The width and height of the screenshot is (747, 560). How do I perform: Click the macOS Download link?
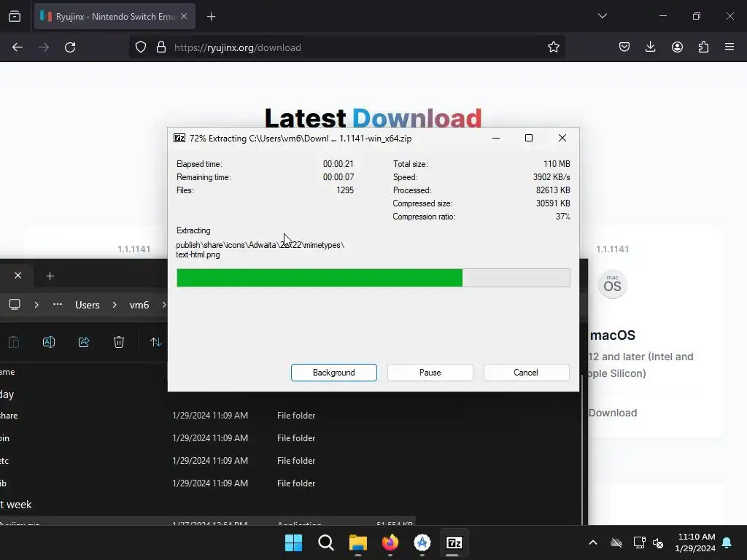613,413
